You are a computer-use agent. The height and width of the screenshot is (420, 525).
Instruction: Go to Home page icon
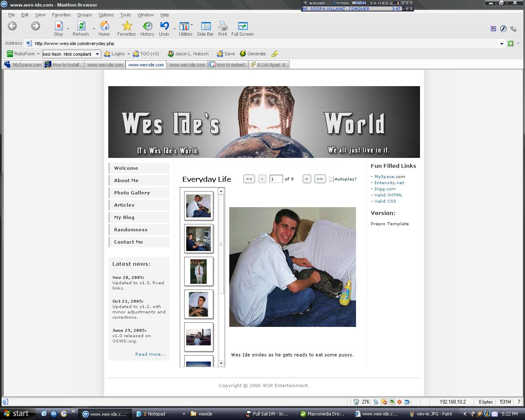pyautogui.click(x=104, y=27)
